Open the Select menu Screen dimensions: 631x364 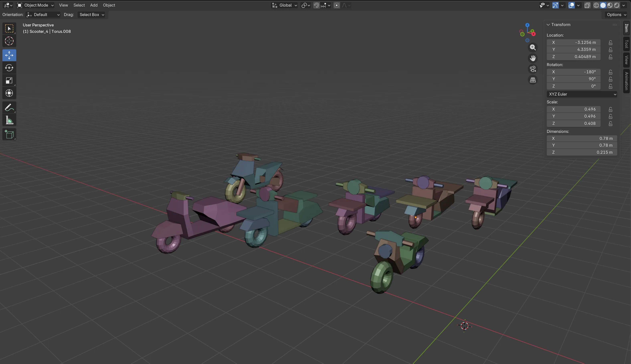coord(79,5)
